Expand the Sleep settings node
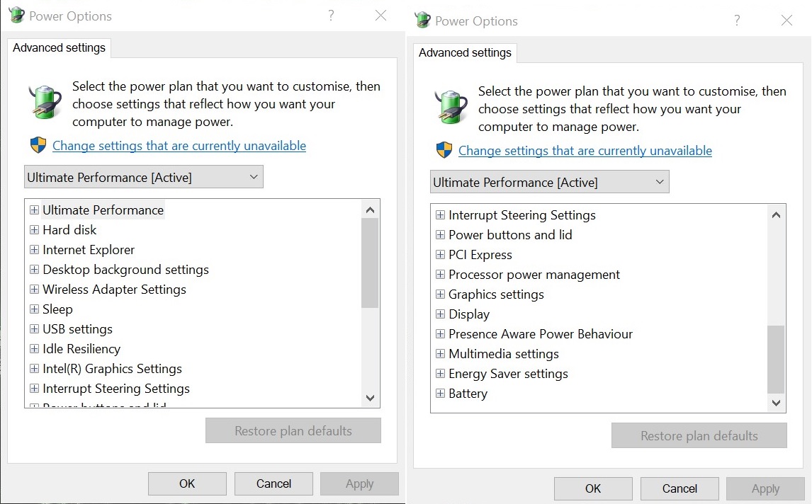The height and width of the screenshot is (504, 812). coord(34,309)
